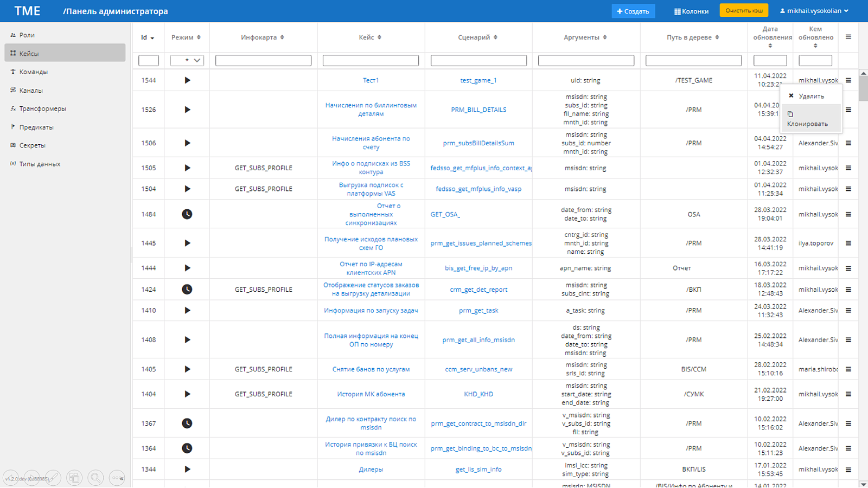Open the row menu for case 1526
The image size is (868, 488).
coord(848,110)
